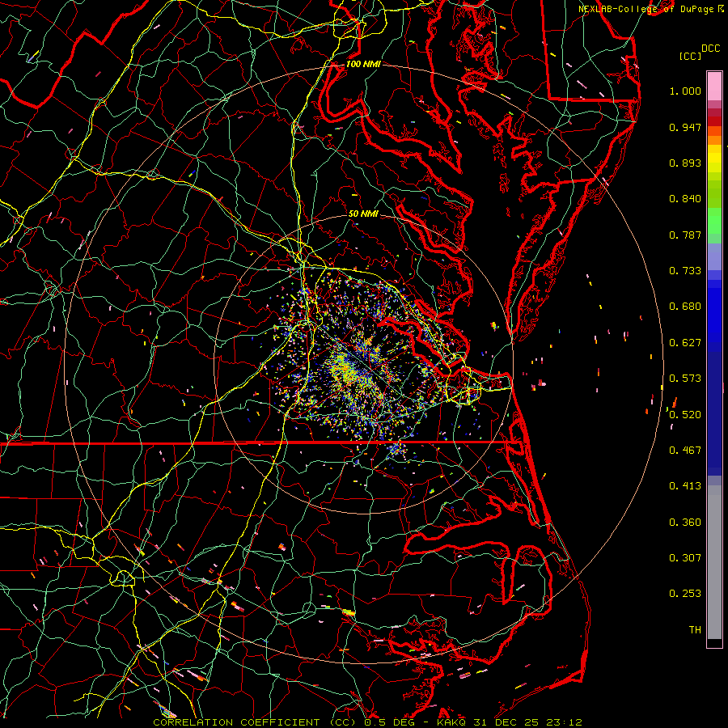The height and width of the screenshot is (728, 728).
Task: Click the 0.307 scale value
Action: pyautogui.click(x=685, y=558)
